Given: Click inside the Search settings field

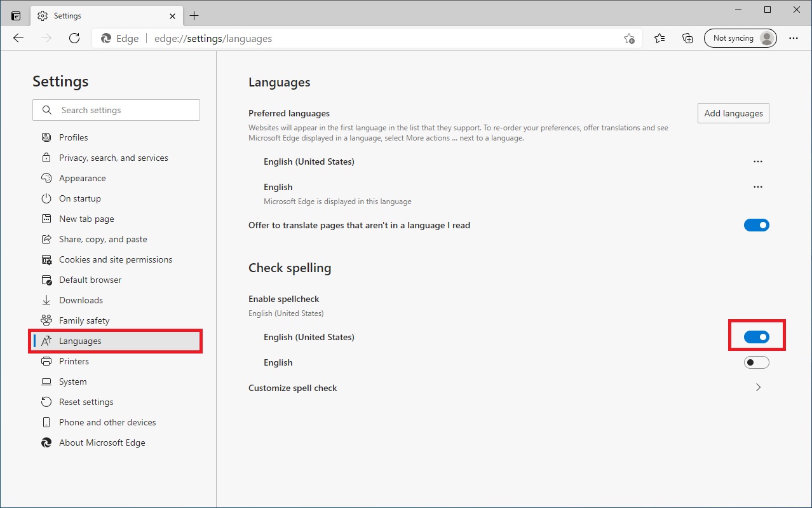Looking at the screenshot, I should coord(116,109).
